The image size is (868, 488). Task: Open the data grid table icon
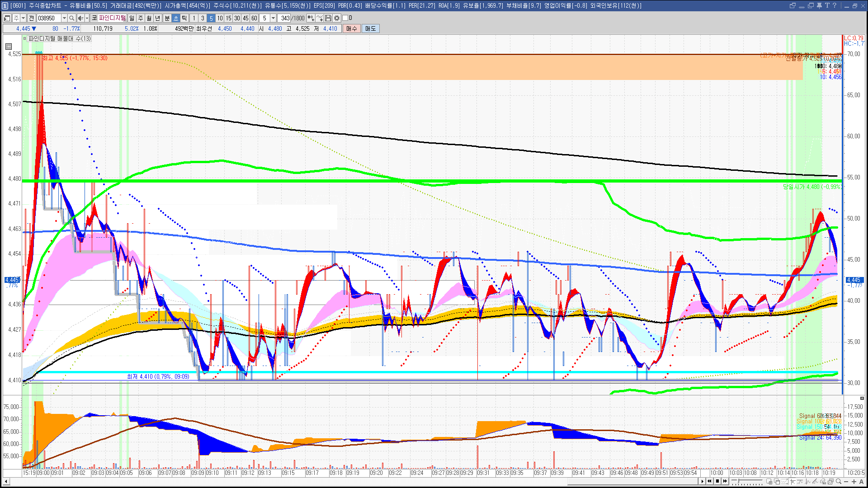(9, 47)
